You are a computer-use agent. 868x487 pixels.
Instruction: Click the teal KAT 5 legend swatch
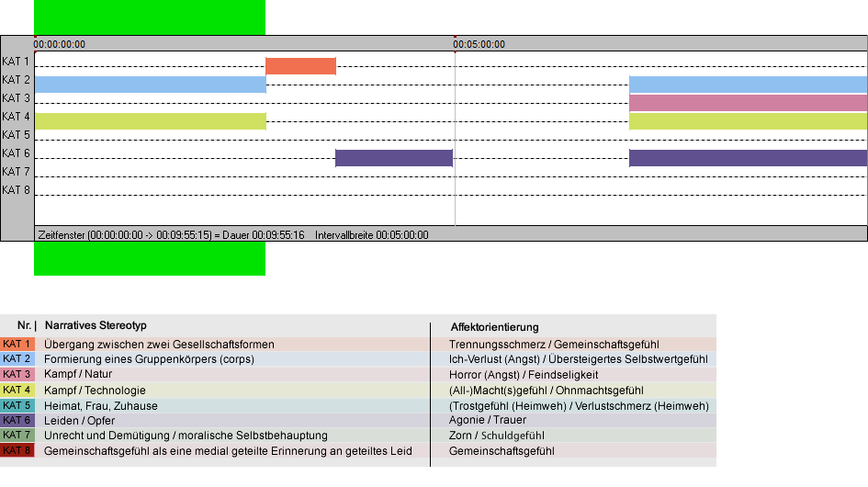pyautogui.click(x=17, y=405)
